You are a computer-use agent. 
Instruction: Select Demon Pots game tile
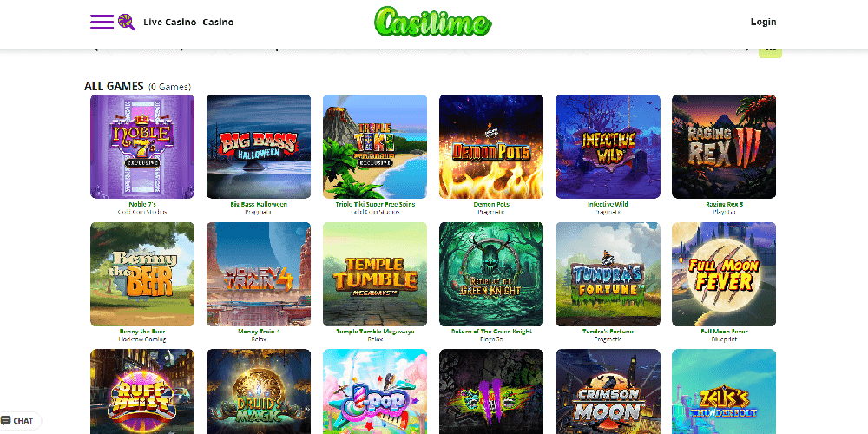(491, 147)
